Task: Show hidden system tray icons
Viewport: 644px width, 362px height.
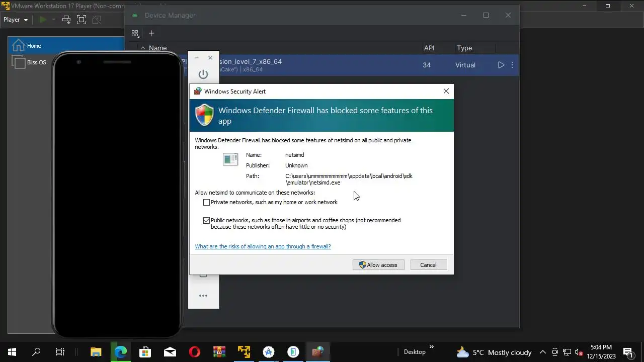Action: click(x=542, y=352)
